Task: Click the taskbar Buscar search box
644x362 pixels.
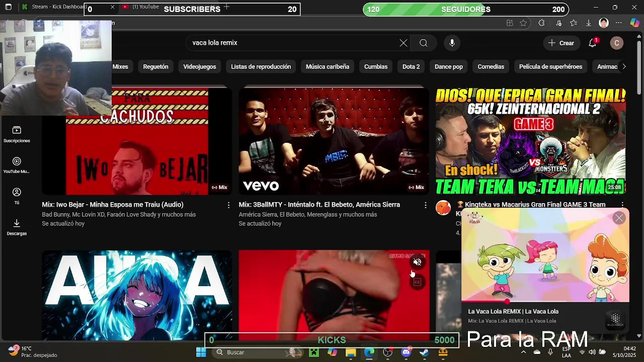Action: tap(258, 352)
